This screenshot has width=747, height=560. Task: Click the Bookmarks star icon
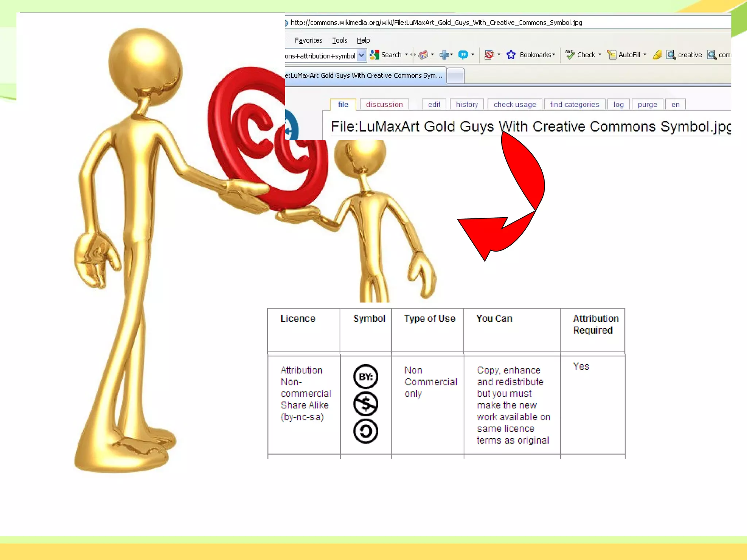511,55
